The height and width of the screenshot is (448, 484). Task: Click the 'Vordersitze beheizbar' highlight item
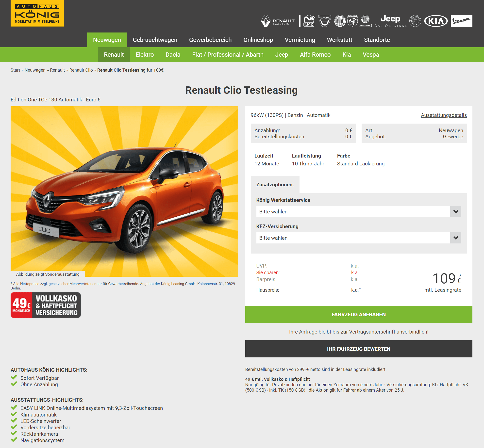pyautogui.click(x=45, y=428)
